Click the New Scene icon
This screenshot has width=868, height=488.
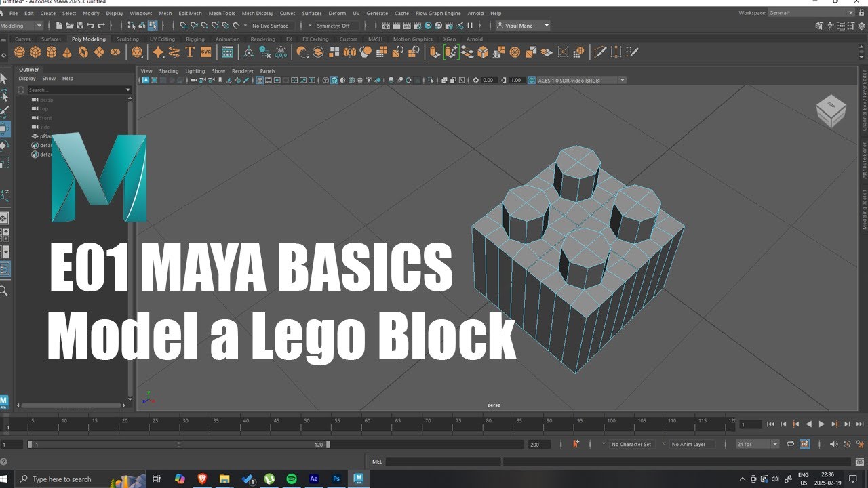pos(59,26)
